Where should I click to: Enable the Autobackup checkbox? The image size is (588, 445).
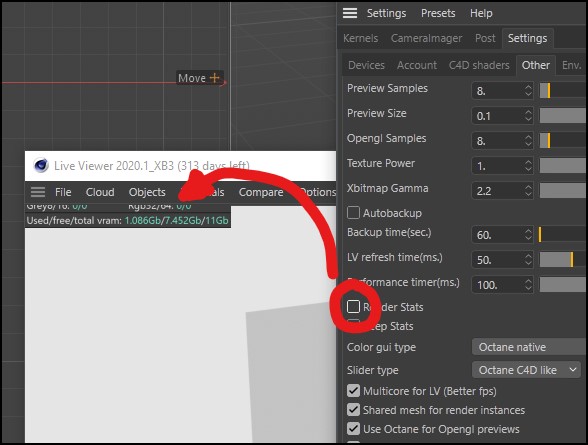[x=353, y=213]
